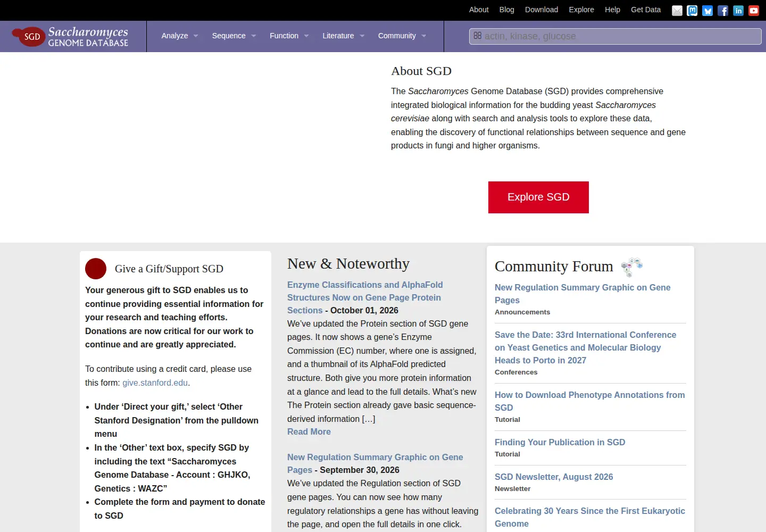The width and height of the screenshot is (766, 532).
Task: Open the About menu item
Action: (x=479, y=10)
